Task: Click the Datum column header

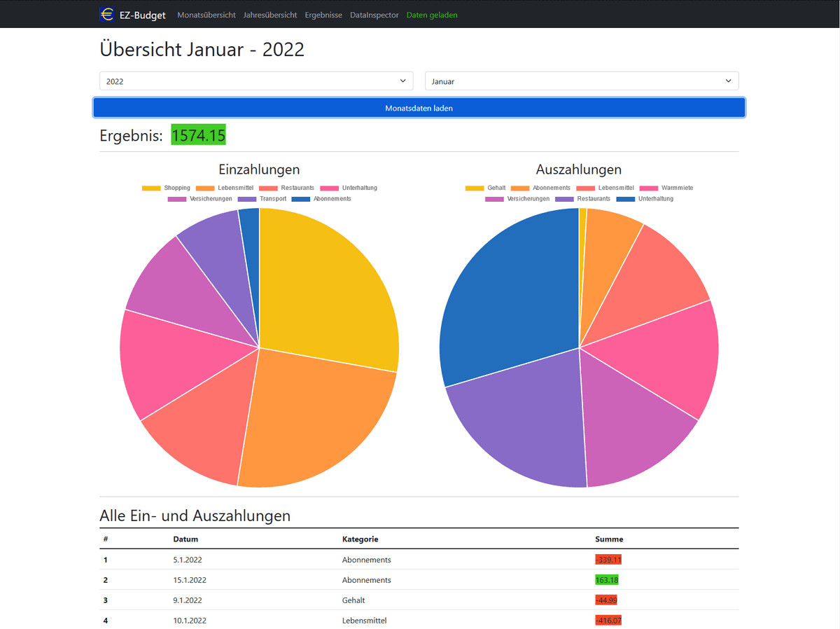Action: 185,539
